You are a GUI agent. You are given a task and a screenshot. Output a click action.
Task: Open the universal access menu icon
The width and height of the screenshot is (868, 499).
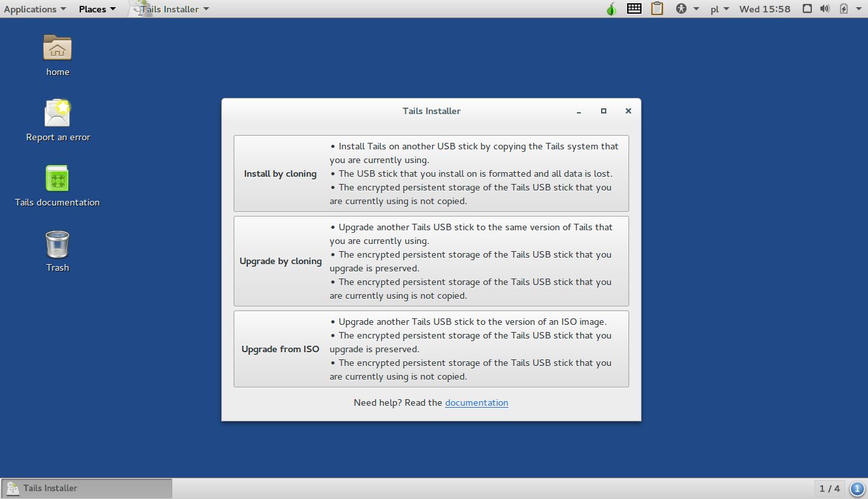681,9
